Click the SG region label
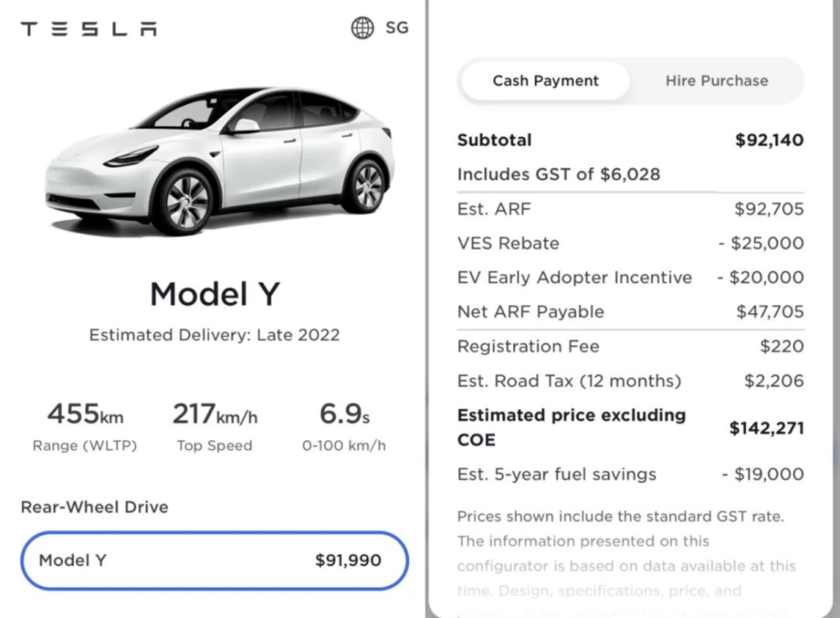Screen dimensions: 840x618 396,28
